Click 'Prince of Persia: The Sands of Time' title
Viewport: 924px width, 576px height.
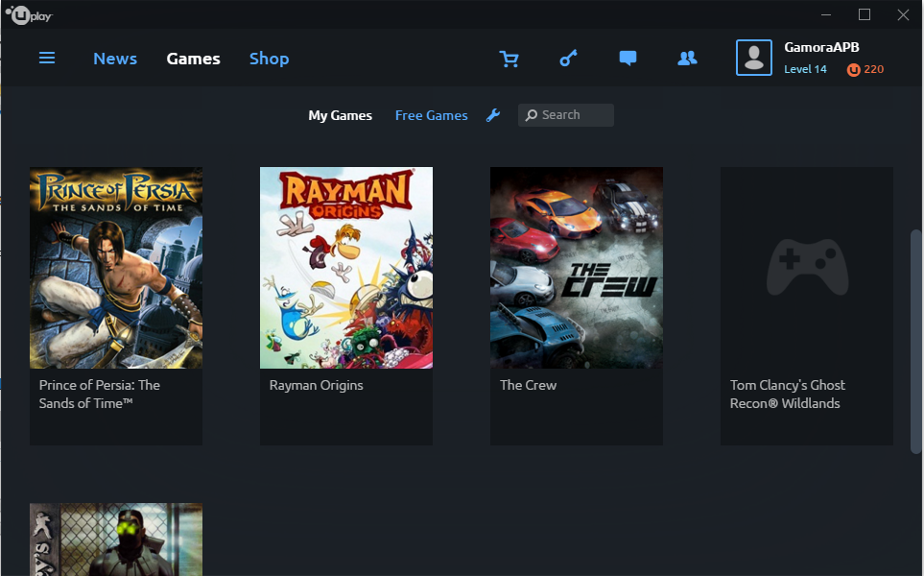(100, 394)
